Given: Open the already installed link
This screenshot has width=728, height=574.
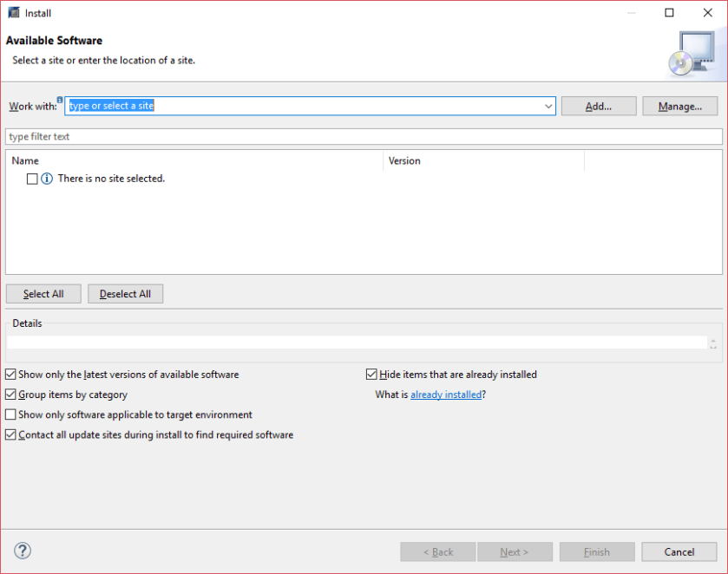Looking at the screenshot, I should pyautogui.click(x=446, y=395).
